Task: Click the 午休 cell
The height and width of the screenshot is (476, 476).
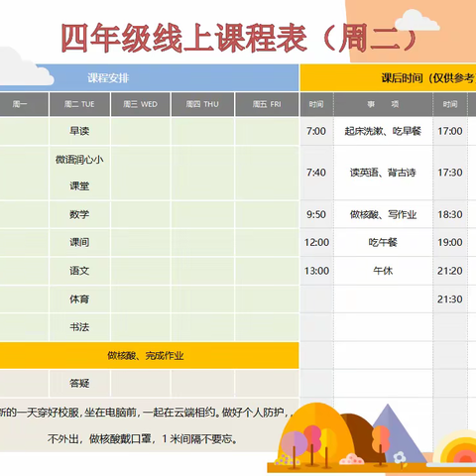Action: point(383,271)
